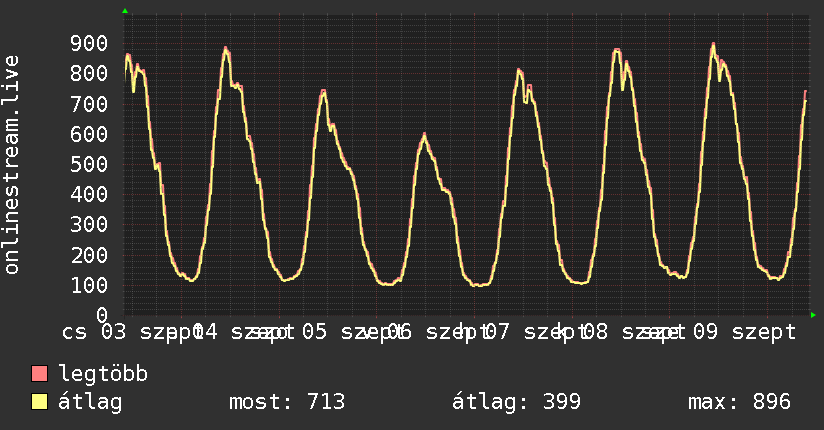Click the 500 y-axis label

[x=89, y=164]
